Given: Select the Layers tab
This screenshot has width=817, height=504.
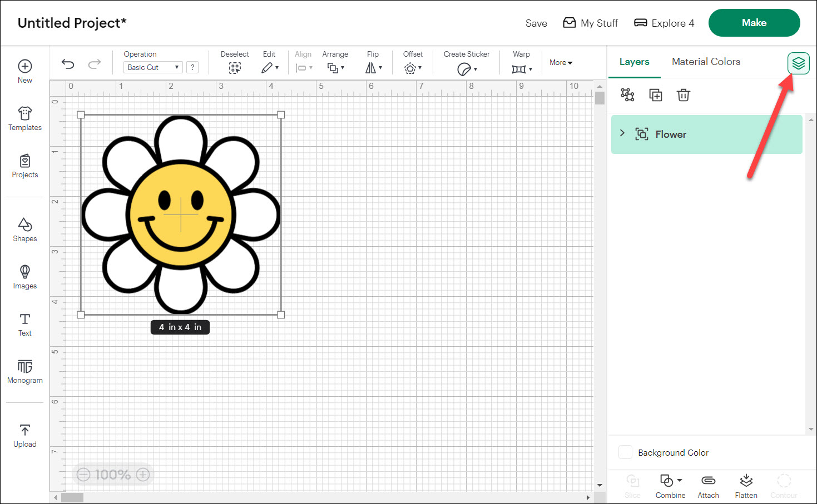Looking at the screenshot, I should tap(634, 62).
